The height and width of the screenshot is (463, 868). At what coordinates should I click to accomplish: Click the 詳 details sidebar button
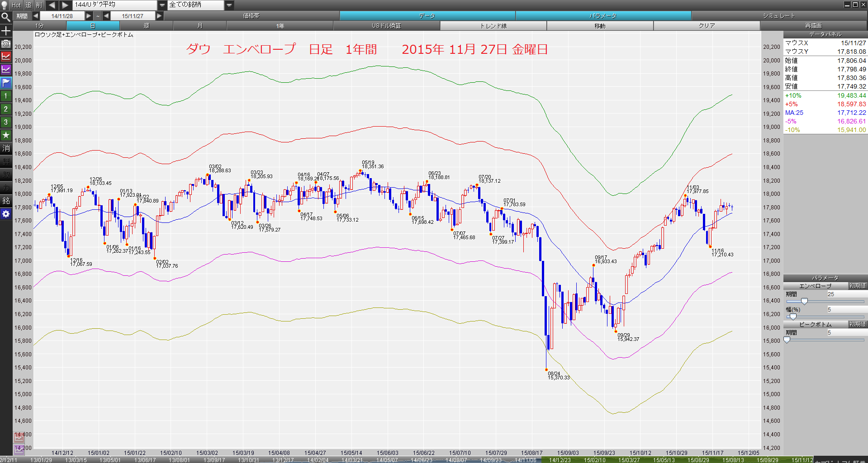[5, 161]
